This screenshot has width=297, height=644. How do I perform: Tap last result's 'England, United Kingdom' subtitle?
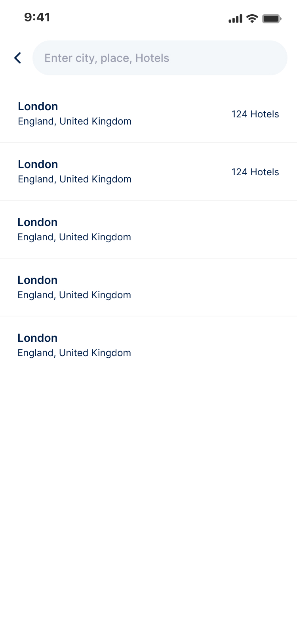click(74, 353)
